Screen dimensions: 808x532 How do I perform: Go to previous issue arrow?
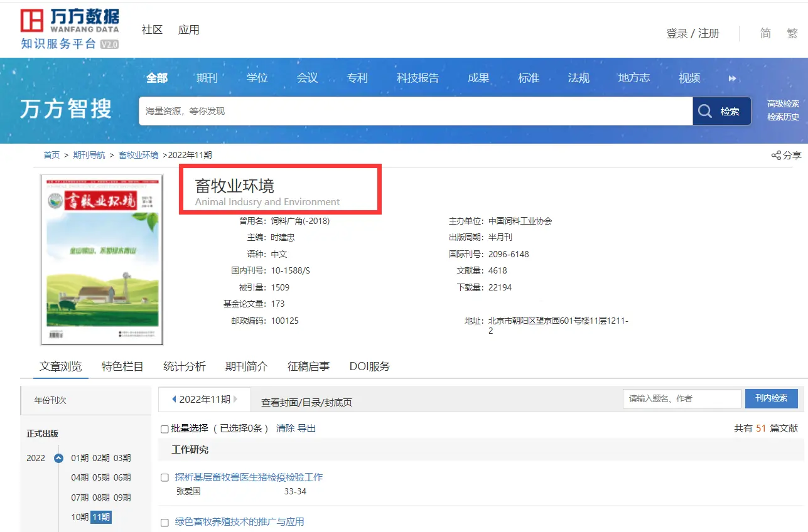(x=174, y=399)
